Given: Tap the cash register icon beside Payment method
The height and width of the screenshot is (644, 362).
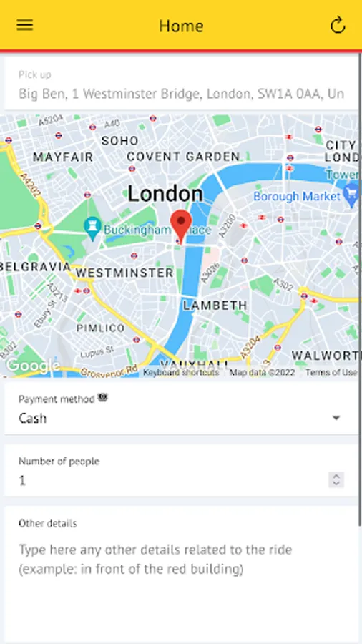Looking at the screenshot, I should [x=102, y=398].
